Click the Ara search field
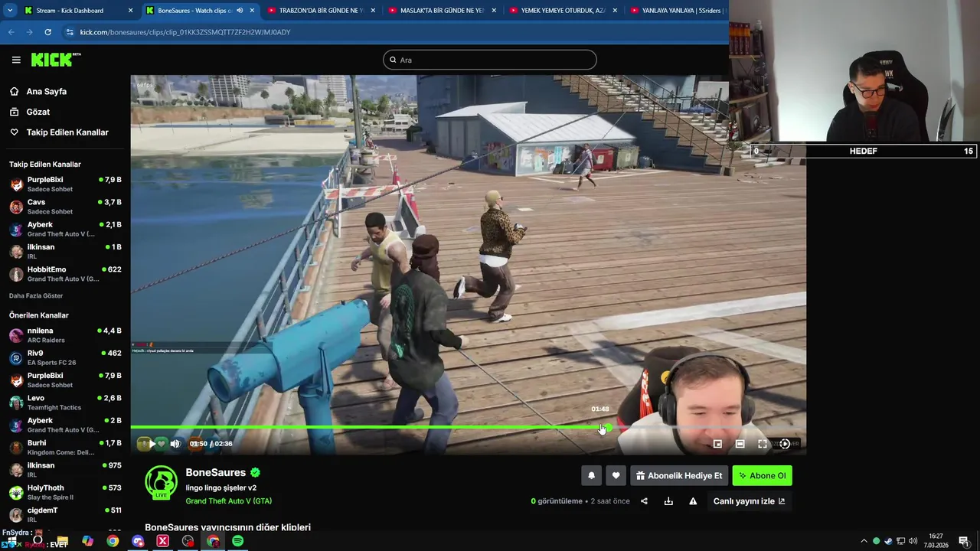The width and height of the screenshot is (980, 551). click(x=490, y=60)
